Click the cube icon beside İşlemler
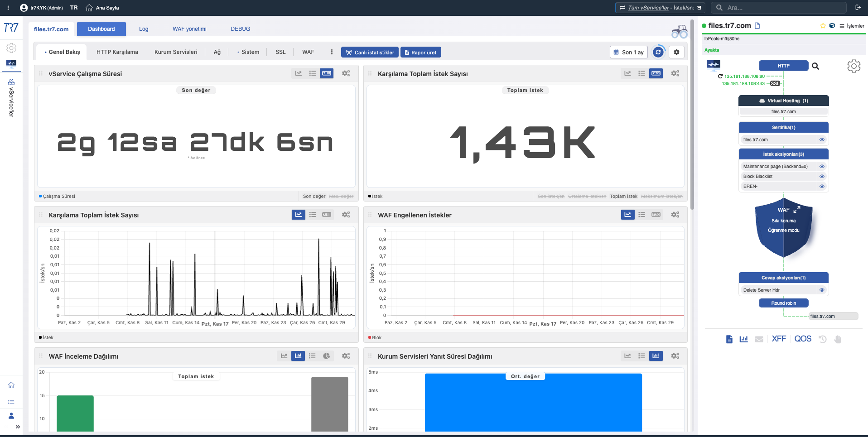 (x=832, y=26)
